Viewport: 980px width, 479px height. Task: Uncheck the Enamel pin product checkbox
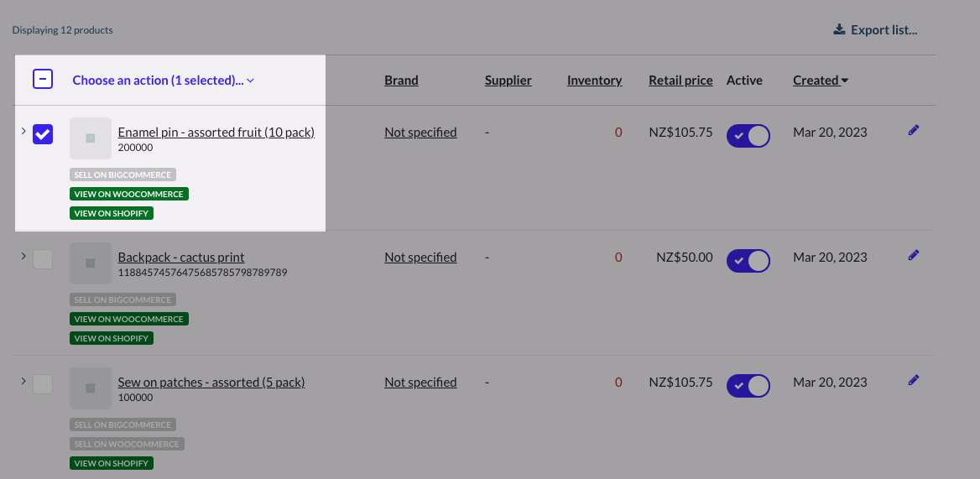(x=43, y=133)
